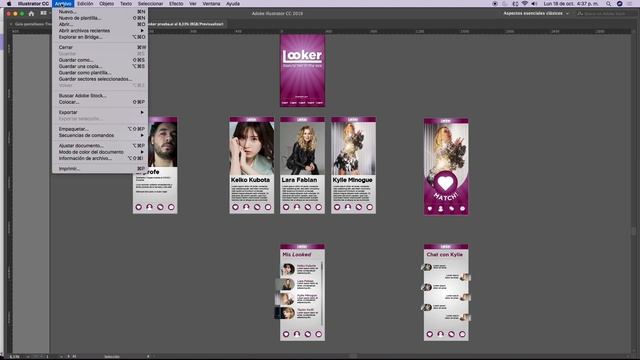The image size is (640, 360).
Task: Open the Texto menu
Action: [x=126, y=4]
